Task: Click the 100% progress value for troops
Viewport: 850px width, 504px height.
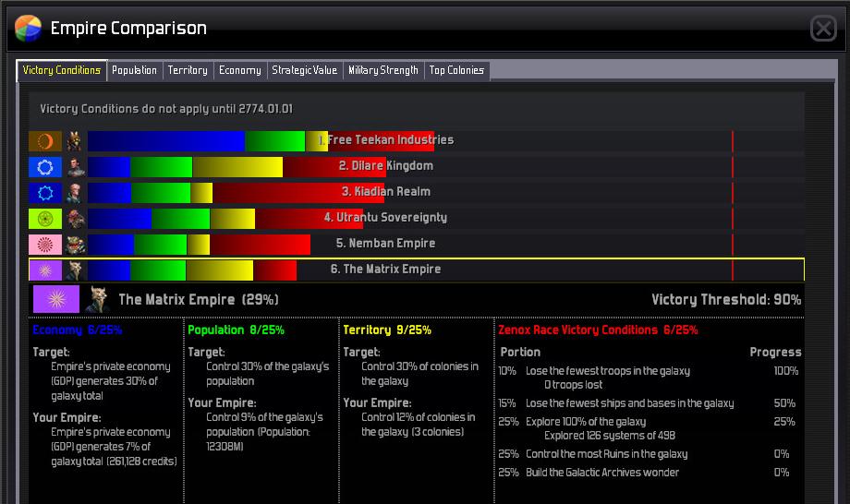Action: (x=786, y=371)
